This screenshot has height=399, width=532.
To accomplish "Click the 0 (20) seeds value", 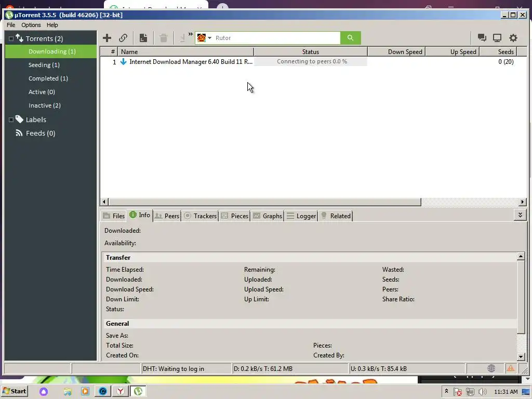I will (x=506, y=62).
